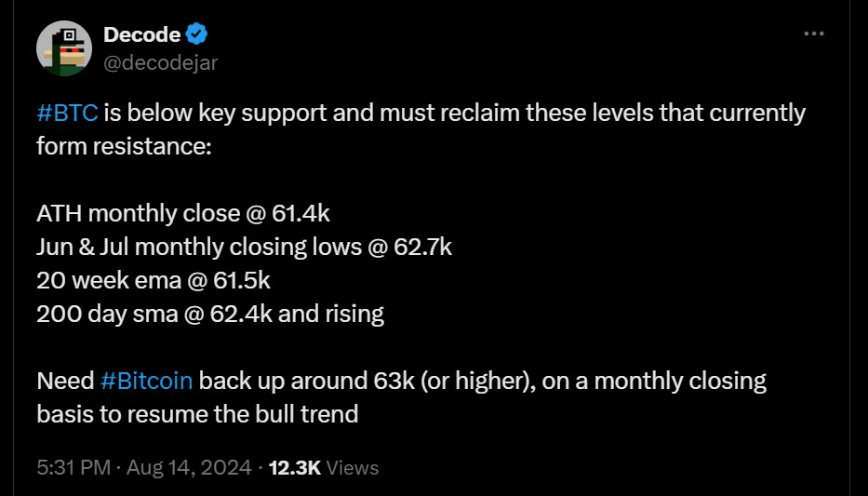
Task: Open the @decodejar handle link
Action: point(161,63)
